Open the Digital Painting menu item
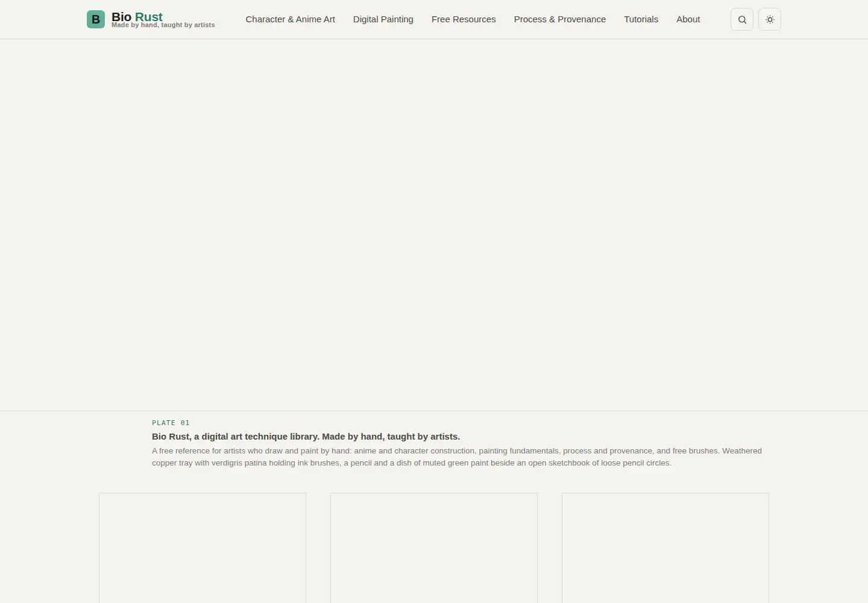The width and height of the screenshot is (868, 603). [383, 19]
